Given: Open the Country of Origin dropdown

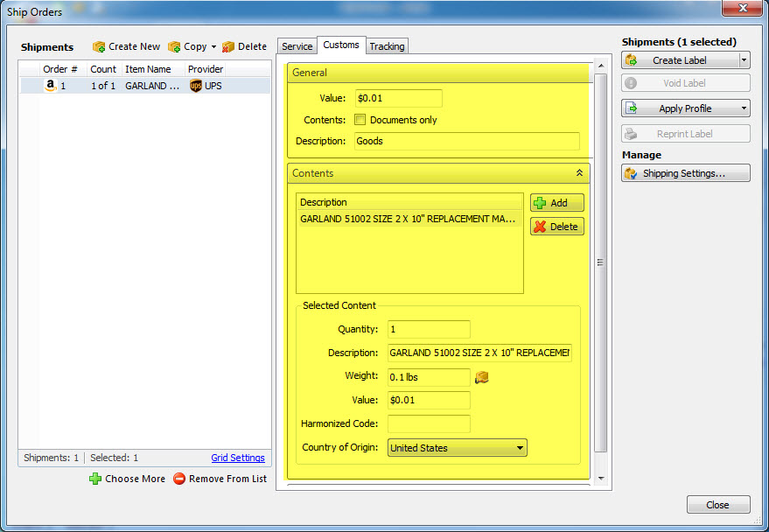Looking at the screenshot, I should [521, 447].
